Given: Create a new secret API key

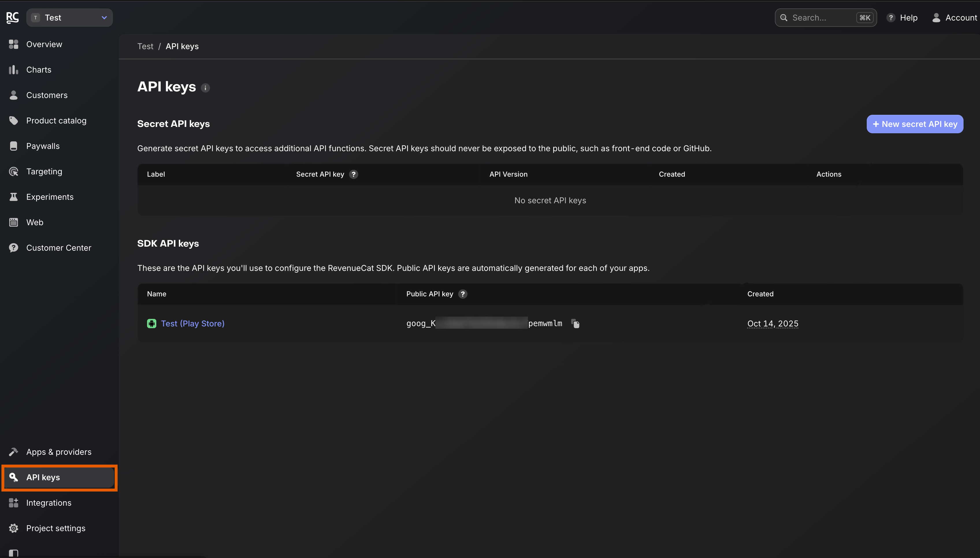Looking at the screenshot, I should tap(914, 124).
